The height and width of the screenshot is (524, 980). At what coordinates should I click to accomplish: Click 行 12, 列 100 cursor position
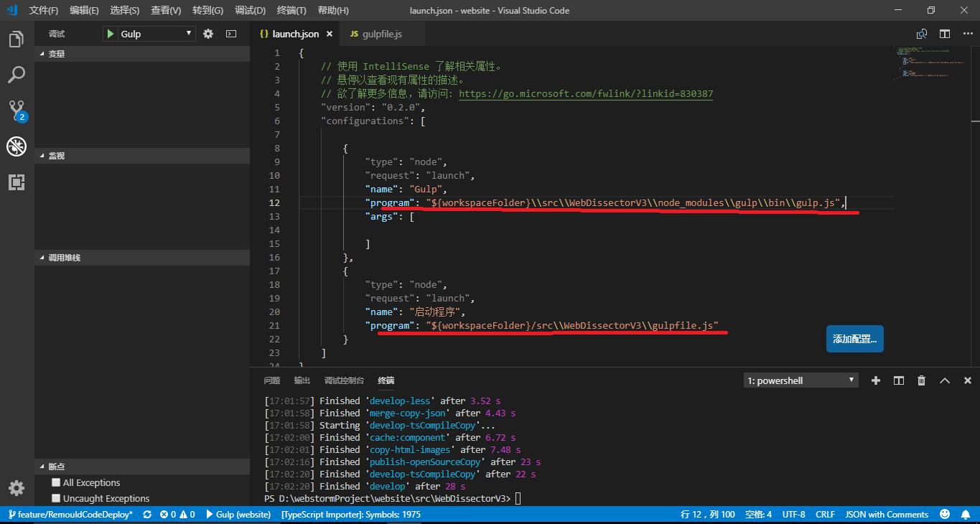pyautogui.click(x=708, y=515)
